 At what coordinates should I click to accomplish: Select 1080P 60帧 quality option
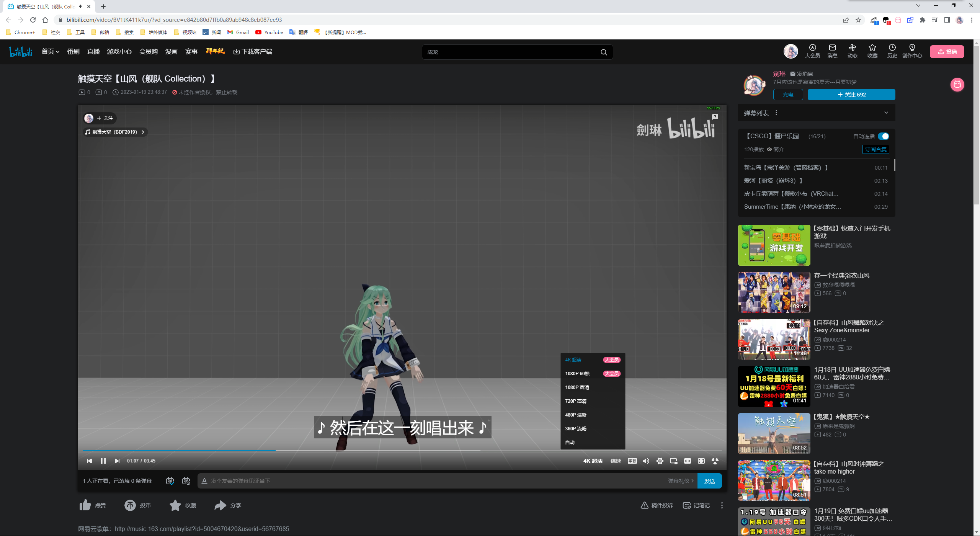(x=593, y=374)
